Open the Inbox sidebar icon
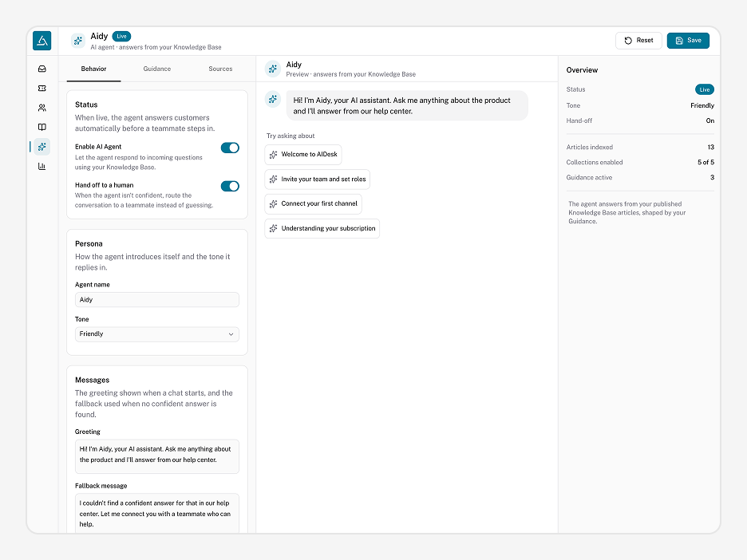The height and width of the screenshot is (560, 747). [x=42, y=69]
